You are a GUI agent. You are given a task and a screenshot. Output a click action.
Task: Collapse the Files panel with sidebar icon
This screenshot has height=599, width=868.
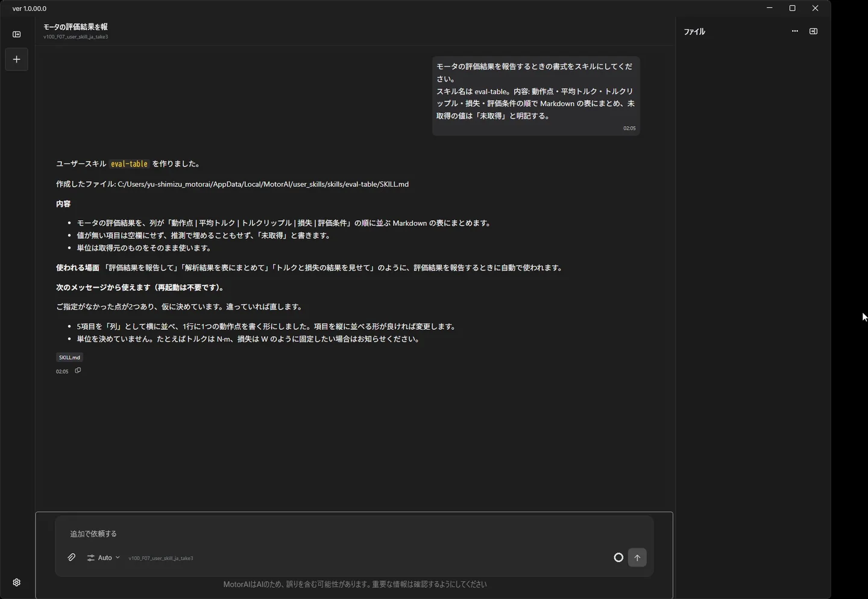coord(813,31)
